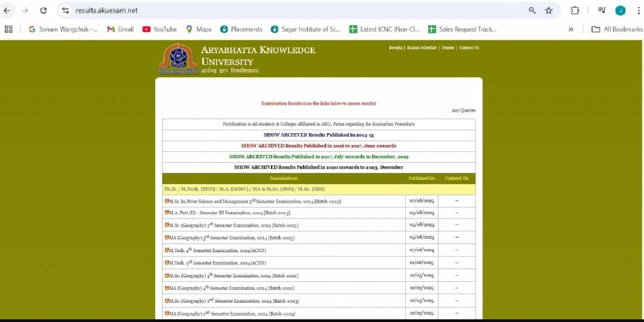
Task: Open the Maps bookmark icon
Action: 188,29
